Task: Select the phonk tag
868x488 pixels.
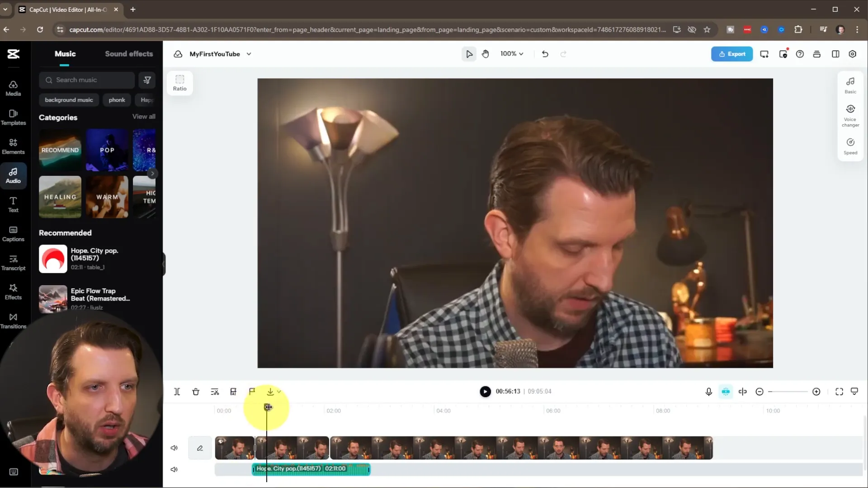Action: (x=117, y=100)
